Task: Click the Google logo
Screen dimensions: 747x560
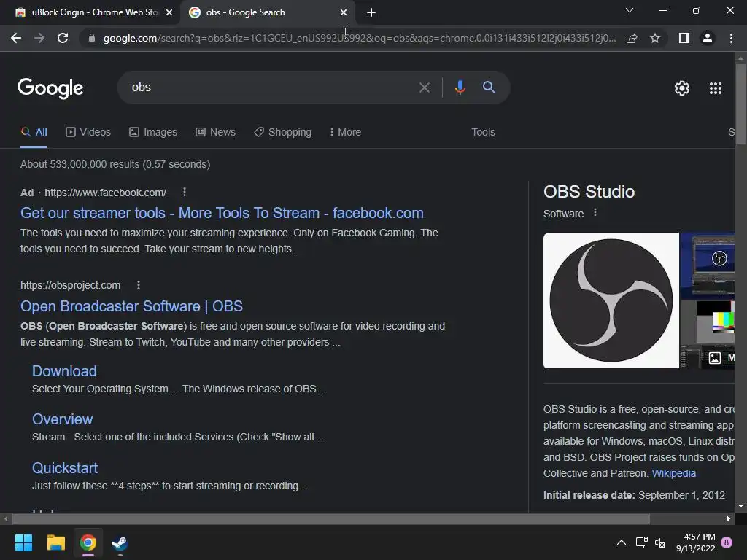Action: [x=50, y=88]
